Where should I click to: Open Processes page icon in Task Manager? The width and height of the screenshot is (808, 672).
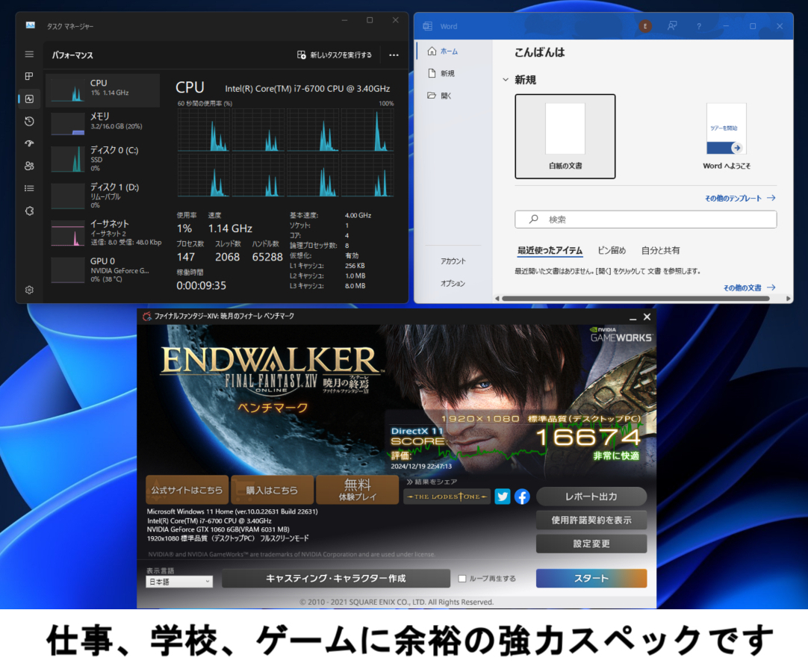tap(29, 76)
